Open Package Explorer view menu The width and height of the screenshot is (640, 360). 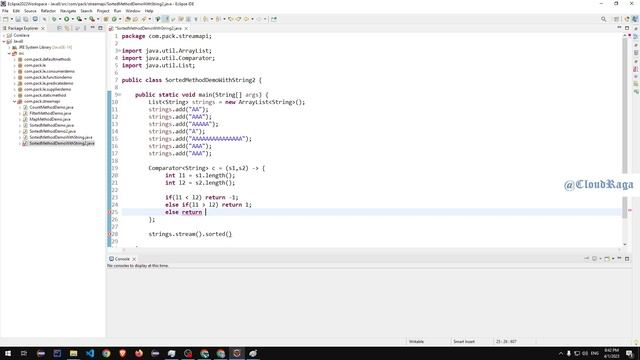tap(85, 28)
